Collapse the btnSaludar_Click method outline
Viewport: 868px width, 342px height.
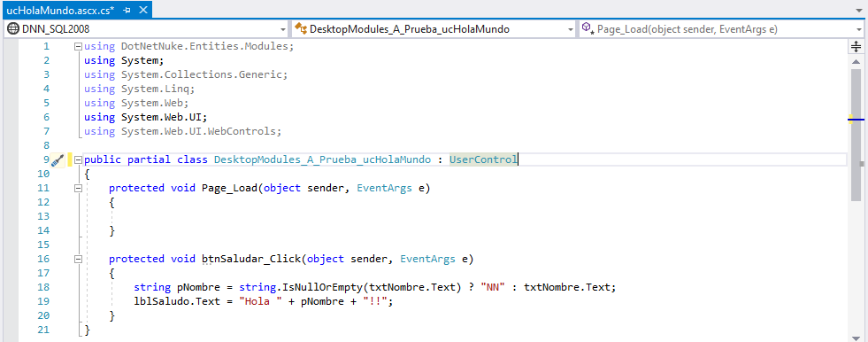pos(78,259)
